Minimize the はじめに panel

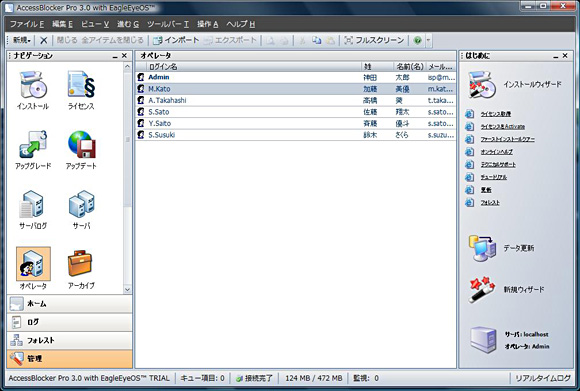click(x=556, y=56)
